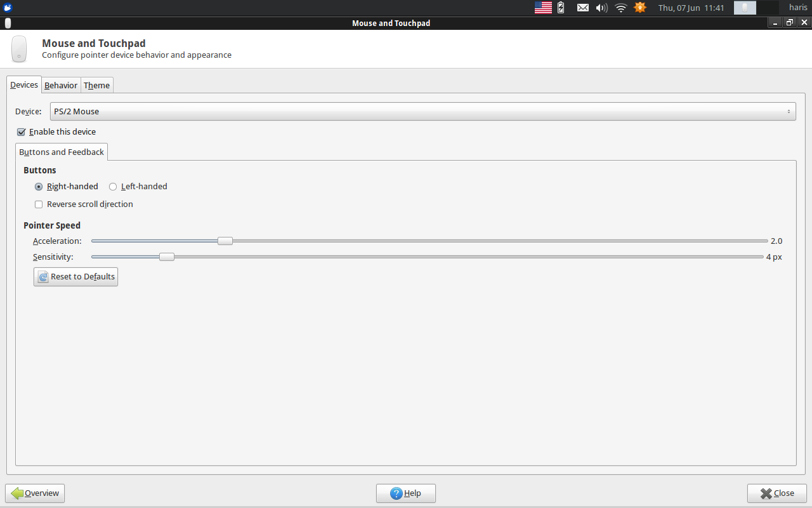Switch to the Theme tab
812x508 pixels.
pyautogui.click(x=96, y=85)
